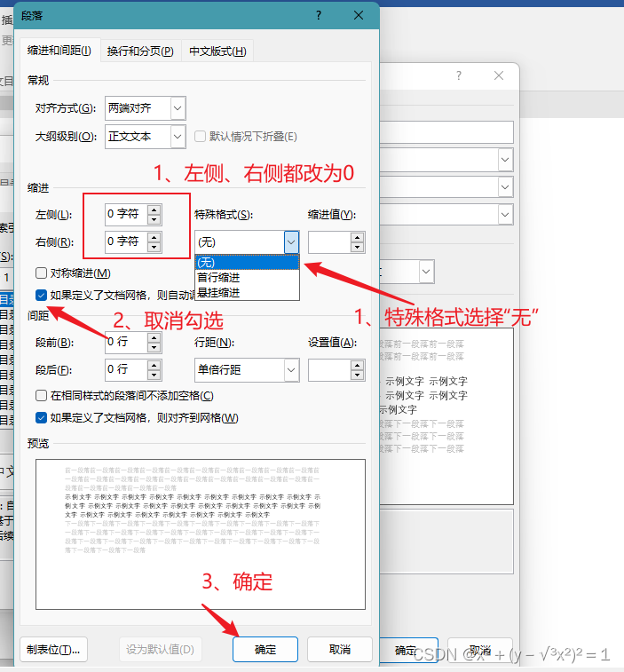
Task: Click the 缩进值 input field
Action: 329,242
